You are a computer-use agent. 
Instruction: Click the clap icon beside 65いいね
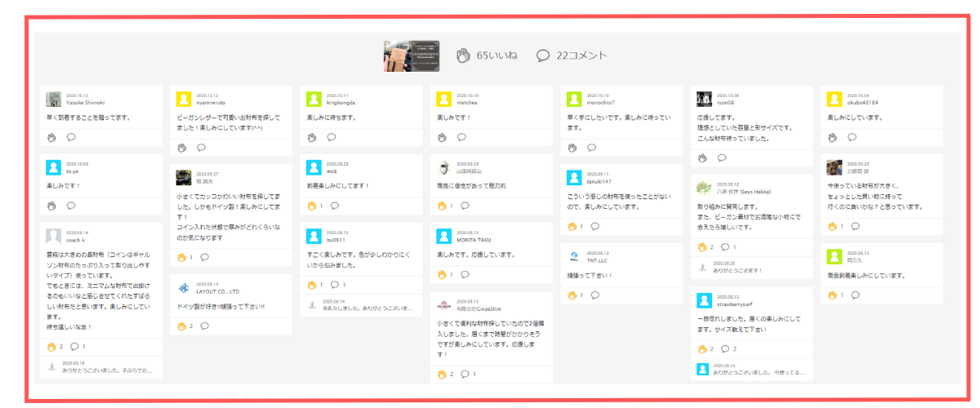coord(463,55)
